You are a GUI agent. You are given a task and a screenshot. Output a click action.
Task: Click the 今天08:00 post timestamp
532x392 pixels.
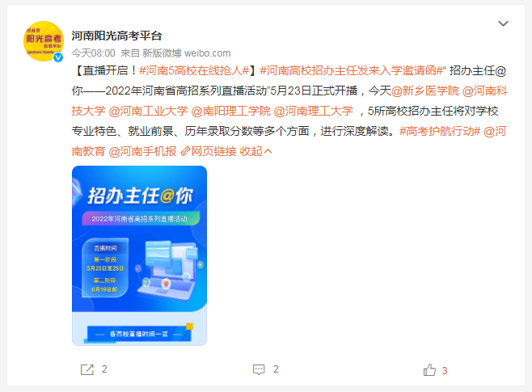(93, 53)
